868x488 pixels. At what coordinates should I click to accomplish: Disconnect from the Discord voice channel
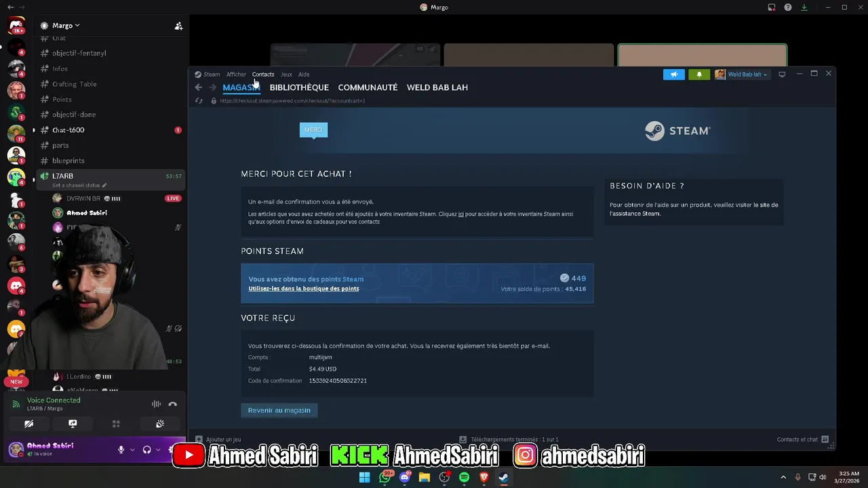pyautogui.click(x=173, y=404)
